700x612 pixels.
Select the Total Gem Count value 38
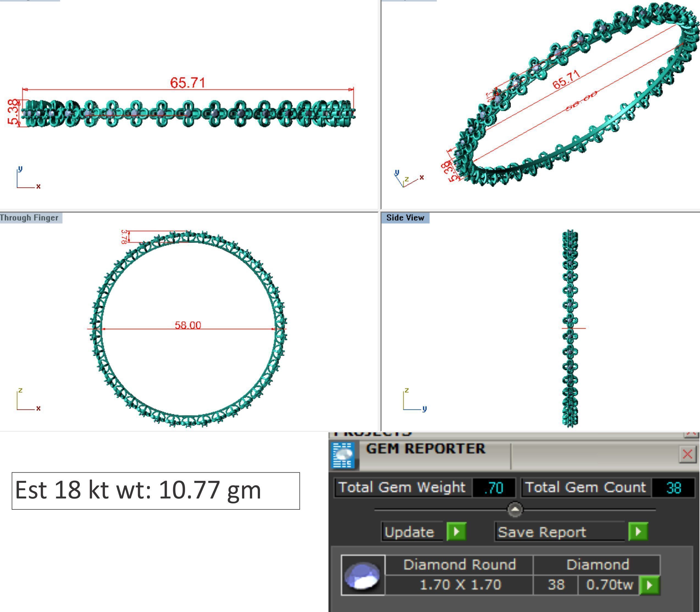(673, 488)
